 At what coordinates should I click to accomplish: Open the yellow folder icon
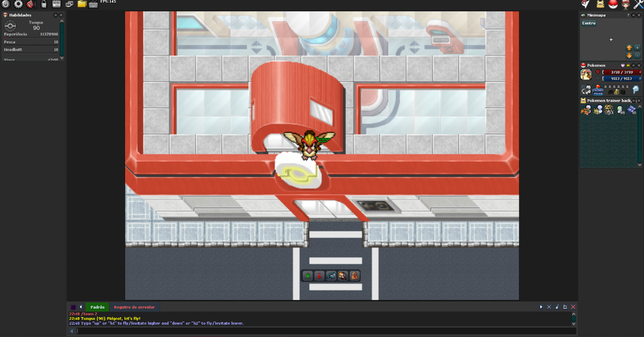click(82, 4)
